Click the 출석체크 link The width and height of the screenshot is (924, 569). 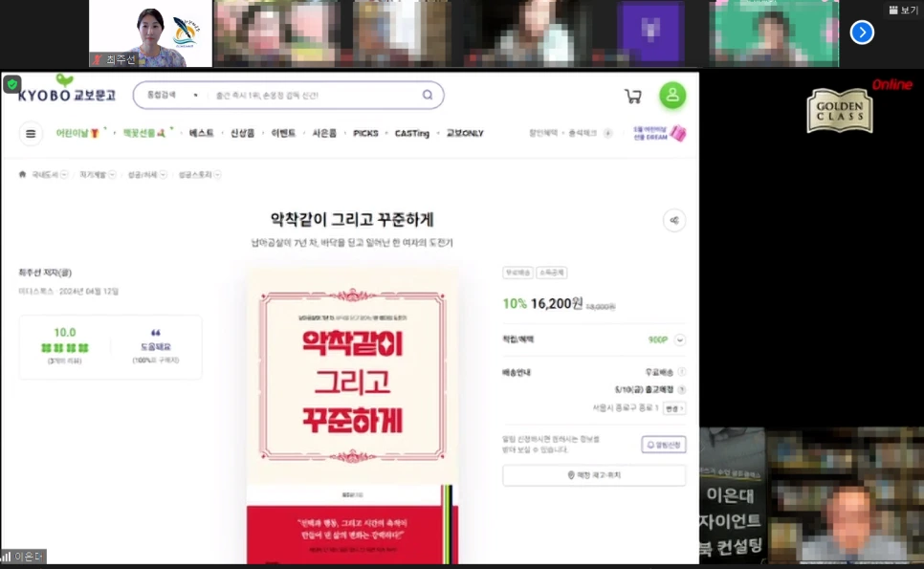583,133
